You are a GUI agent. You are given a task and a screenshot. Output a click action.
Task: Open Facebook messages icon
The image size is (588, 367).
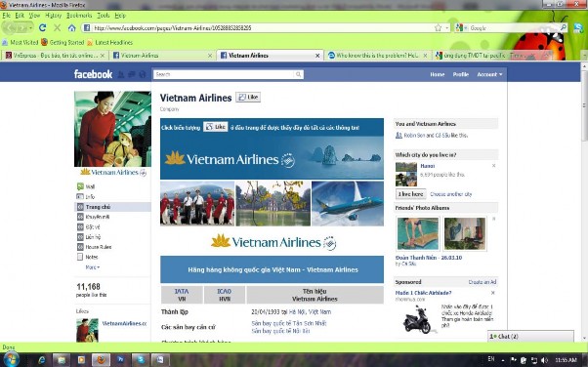pos(131,74)
